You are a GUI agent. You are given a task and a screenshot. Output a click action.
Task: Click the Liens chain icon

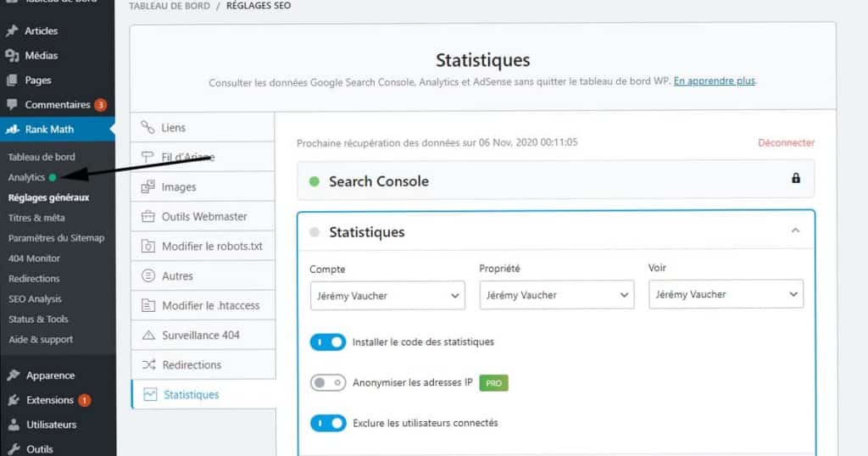tap(147, 127)
